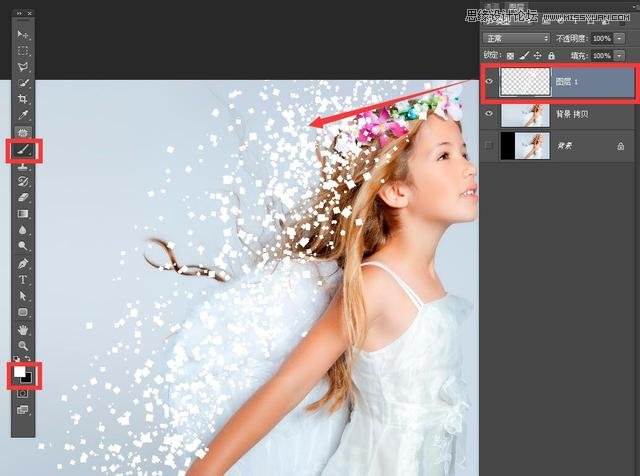Select the Gradient tool
The width and height of the screenshot is (640, 476).
pyautogui.click(x=23, y=214)
